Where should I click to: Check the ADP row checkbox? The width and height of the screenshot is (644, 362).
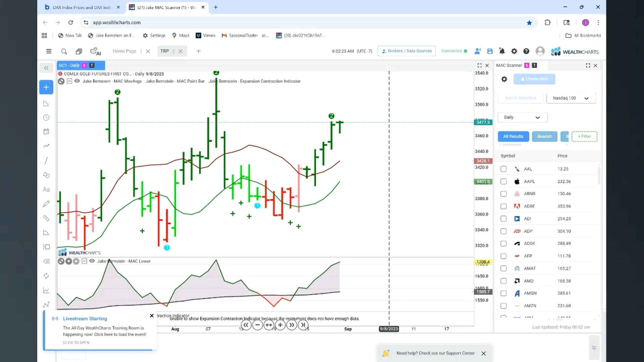(x=503, y=231)
